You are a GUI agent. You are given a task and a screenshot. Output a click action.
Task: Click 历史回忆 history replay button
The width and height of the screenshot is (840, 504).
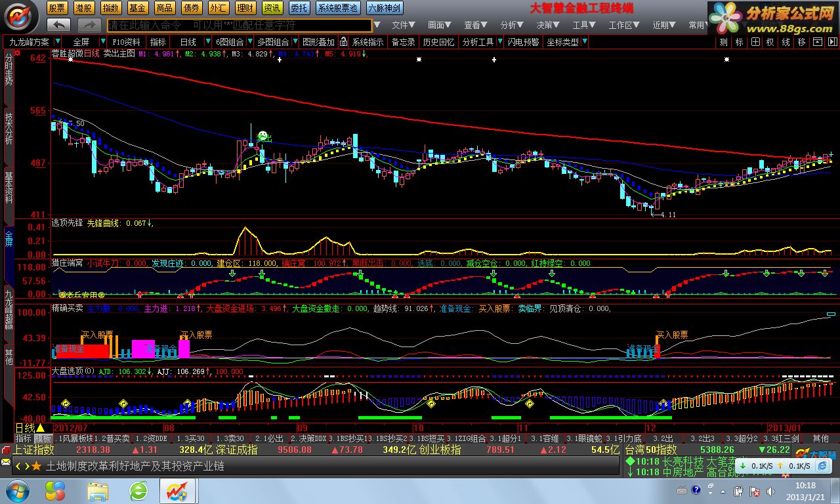(x=438, y=41)
